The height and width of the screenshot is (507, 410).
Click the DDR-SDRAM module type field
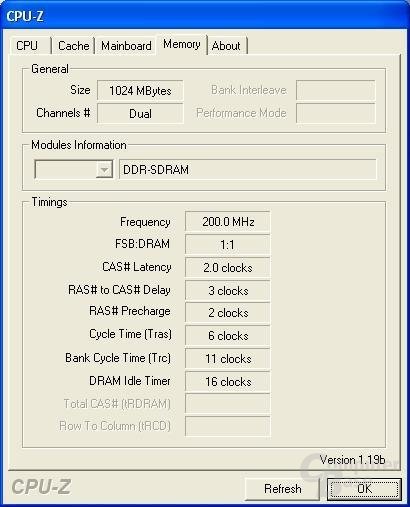[248, 170]
